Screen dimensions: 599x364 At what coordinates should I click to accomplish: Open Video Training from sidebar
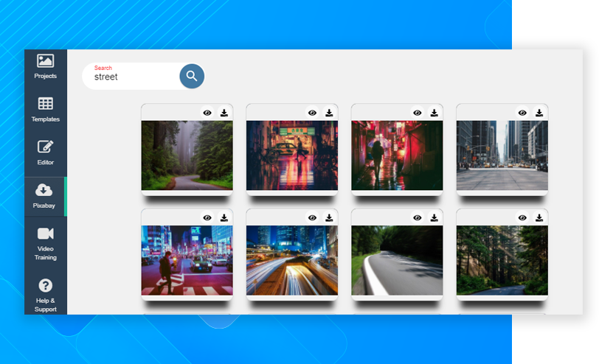pos(46,243)
